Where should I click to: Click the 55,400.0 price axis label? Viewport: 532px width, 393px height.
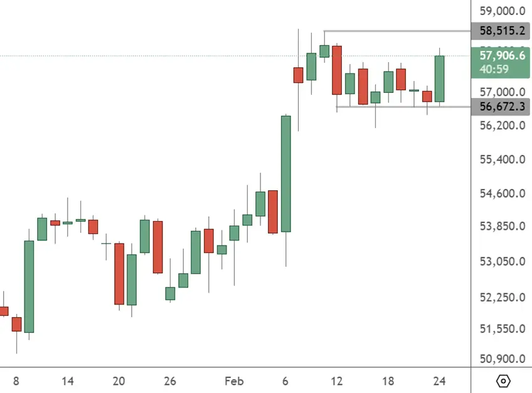tap(501, 159)
